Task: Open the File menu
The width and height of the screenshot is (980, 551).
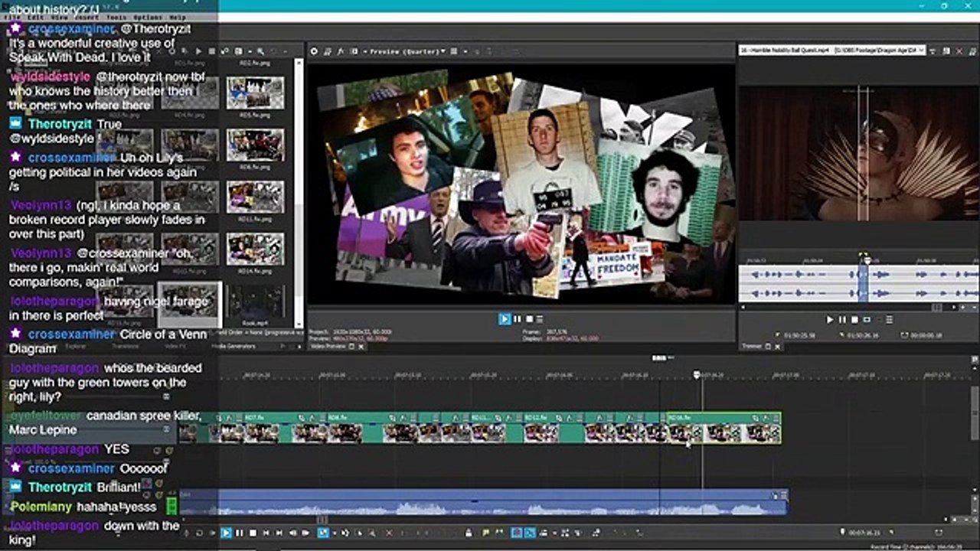Action: coord(12,17)
